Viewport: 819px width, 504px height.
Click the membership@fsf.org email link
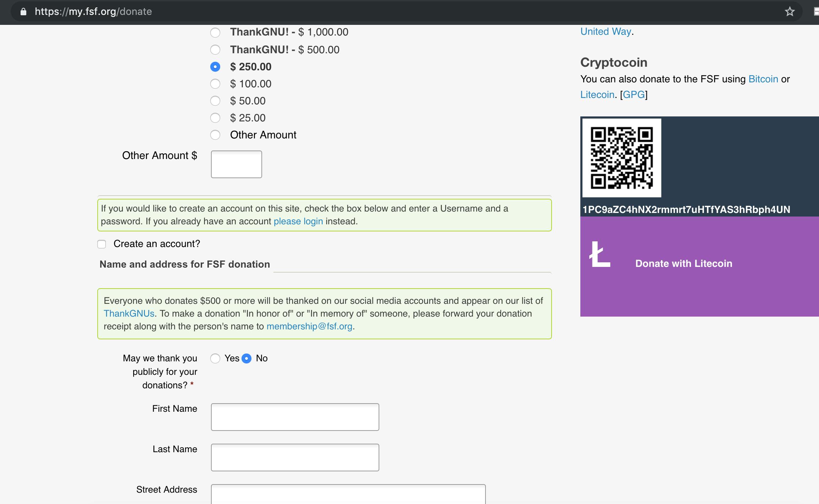point(309,327)
